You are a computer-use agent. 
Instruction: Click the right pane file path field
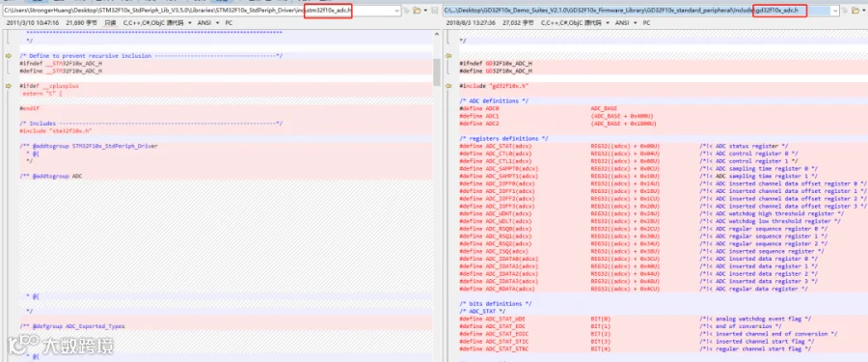click(x=640, y=11)
